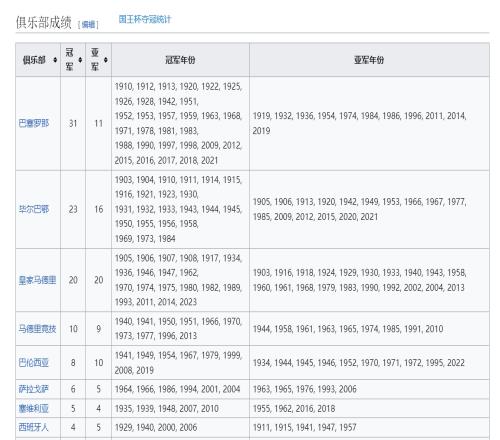Image resolution: width=500 pixels, height=440 pixels.
Task: Open the 编辑 section edit link
Action: click(88, 24)
